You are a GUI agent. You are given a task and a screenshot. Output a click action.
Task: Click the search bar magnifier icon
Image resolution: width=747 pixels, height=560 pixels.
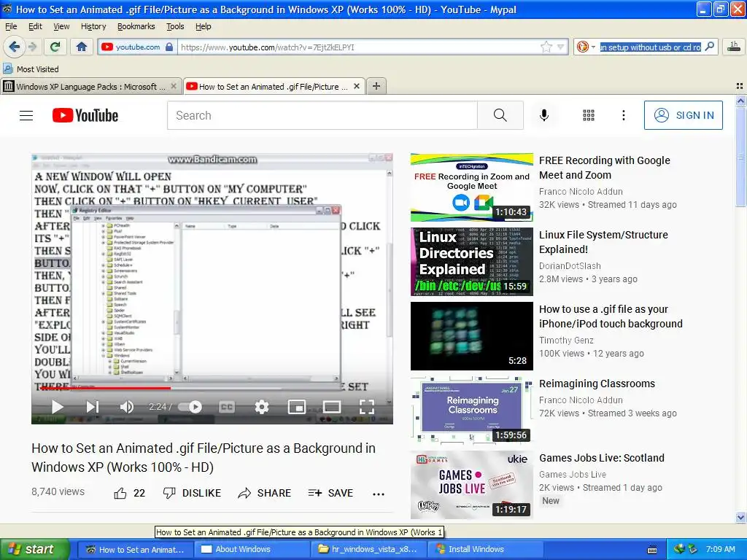tap(710, 47)
